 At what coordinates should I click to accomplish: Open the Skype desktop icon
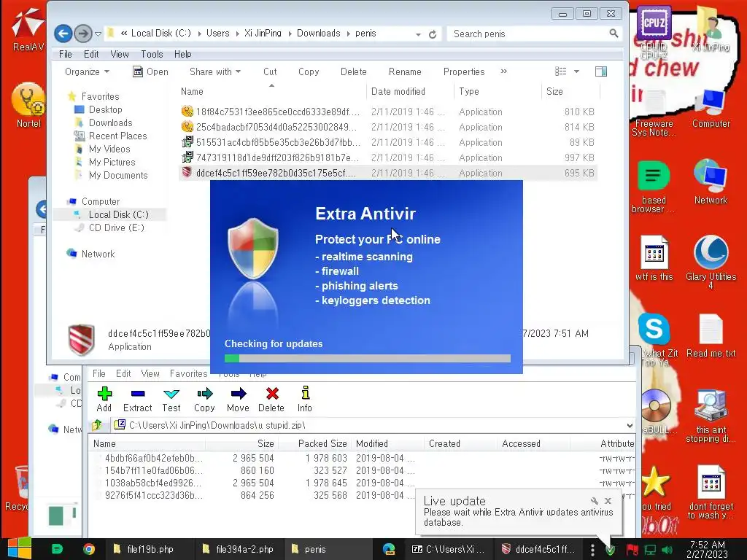654,329
